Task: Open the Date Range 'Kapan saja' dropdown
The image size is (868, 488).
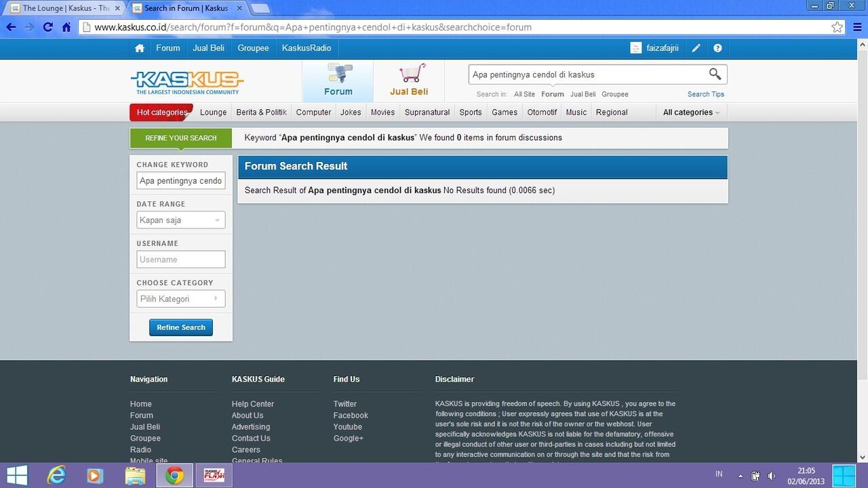Action: click(x=181, y=220)
